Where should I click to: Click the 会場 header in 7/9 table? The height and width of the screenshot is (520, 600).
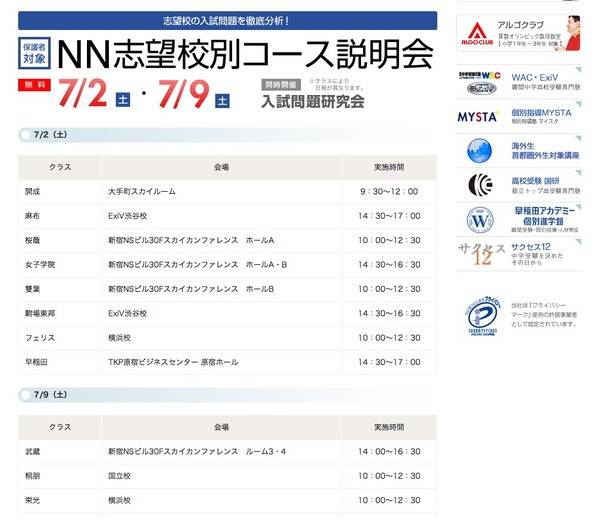[222, 427]
